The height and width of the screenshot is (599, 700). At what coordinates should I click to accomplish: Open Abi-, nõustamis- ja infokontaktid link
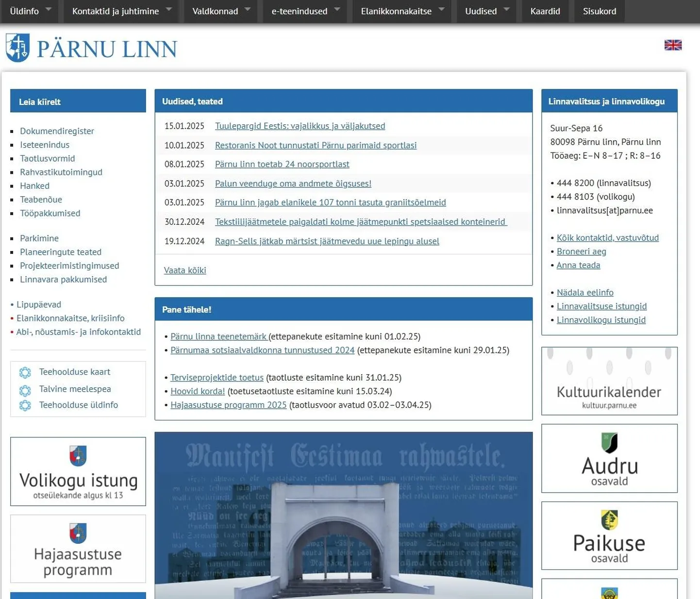79,332
